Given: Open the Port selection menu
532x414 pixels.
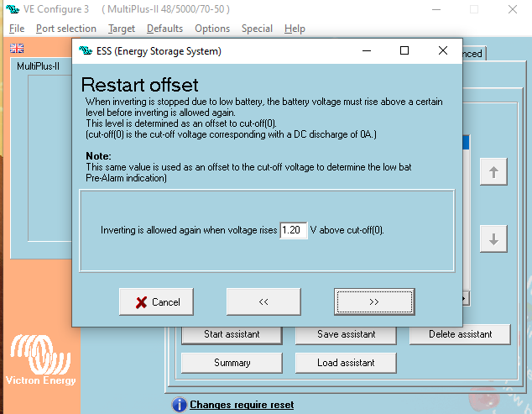Looking at the screenshot, I should coord(66,28).
